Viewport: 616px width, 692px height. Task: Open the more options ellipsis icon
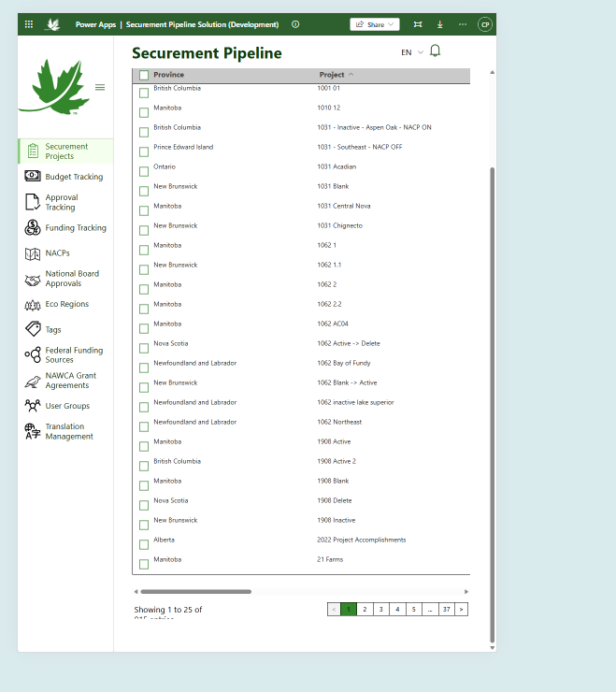463,24
